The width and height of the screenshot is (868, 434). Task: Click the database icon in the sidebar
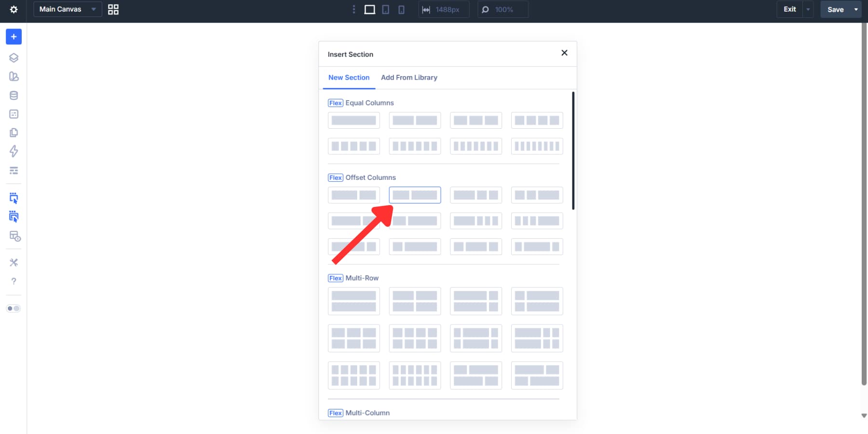pos(14,95)
